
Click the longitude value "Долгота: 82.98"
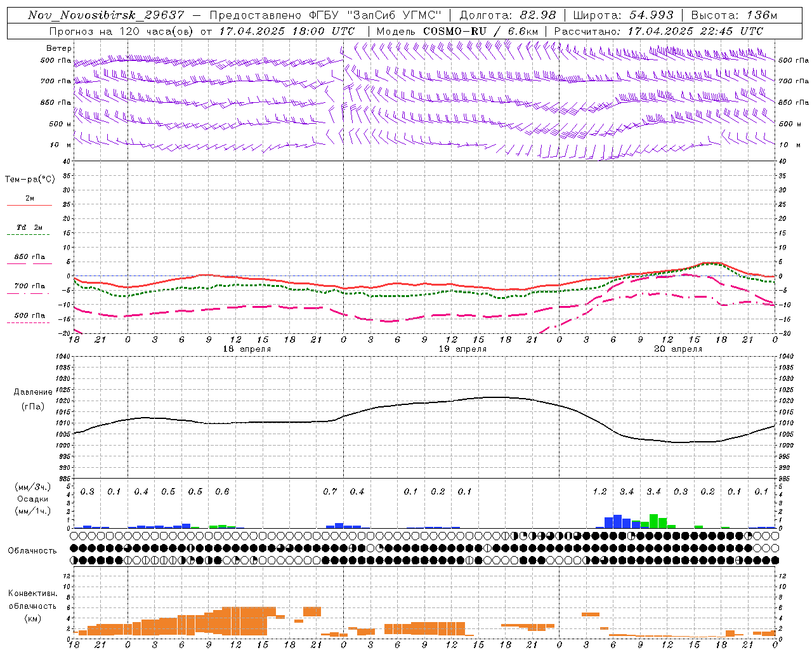[507, 15]
